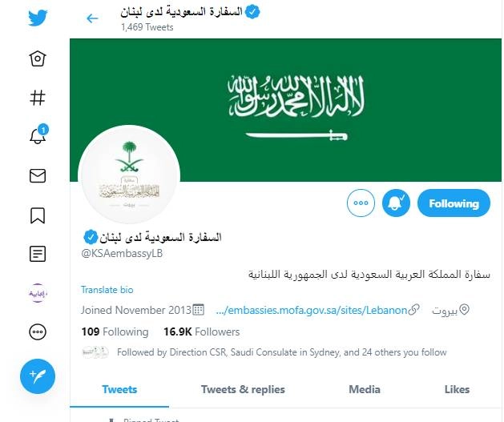
Task: Switch to Tweets & replies tab
Action: point(243,389)
